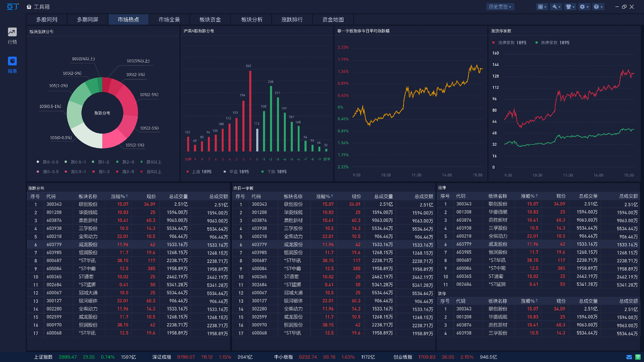Open the mail envelope icon in status bar

click(629, 357)
